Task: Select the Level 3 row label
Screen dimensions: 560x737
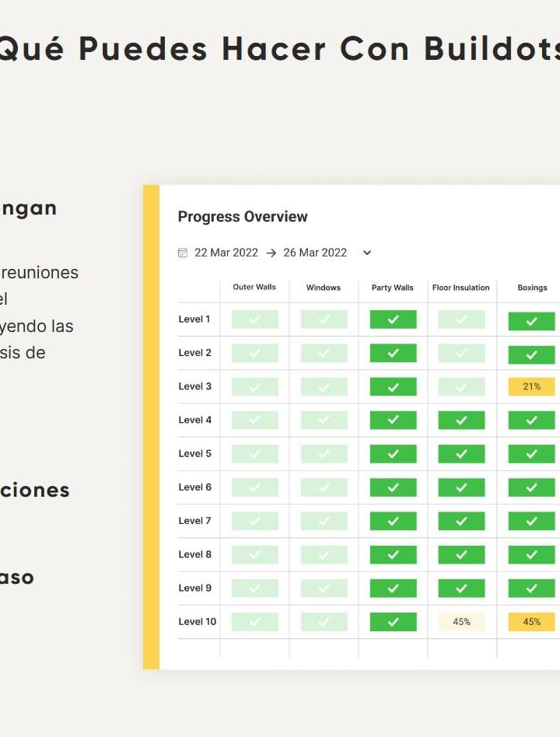Action: (194, 386)
